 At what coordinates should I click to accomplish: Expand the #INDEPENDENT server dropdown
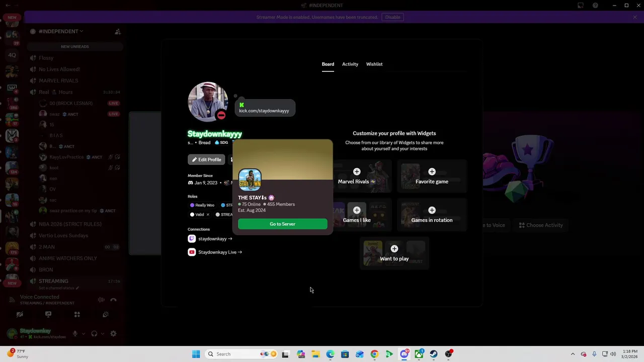point(61,31)
